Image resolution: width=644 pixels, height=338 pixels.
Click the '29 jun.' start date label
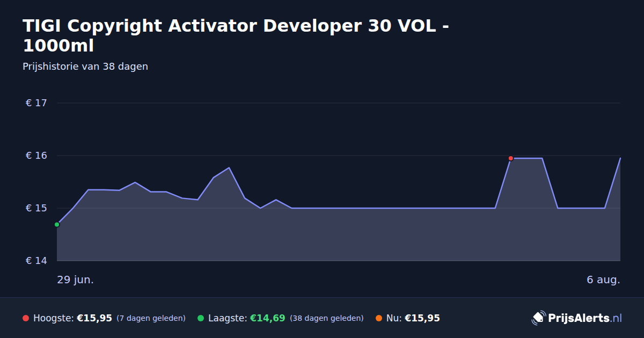coord(75,280)
